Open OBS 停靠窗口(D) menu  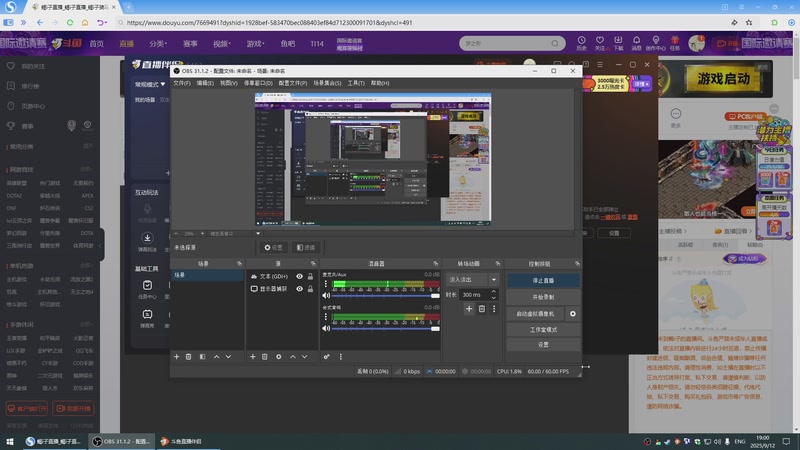258,83
